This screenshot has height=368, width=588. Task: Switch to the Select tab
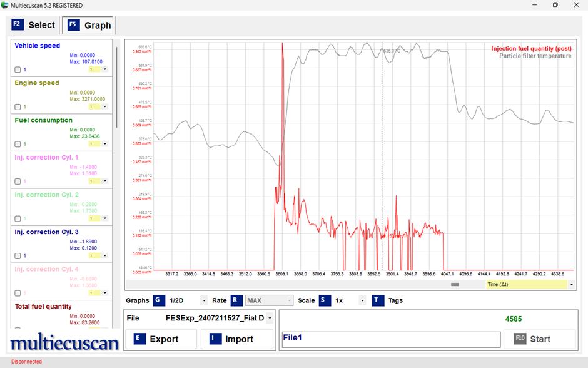pos(34,25)
